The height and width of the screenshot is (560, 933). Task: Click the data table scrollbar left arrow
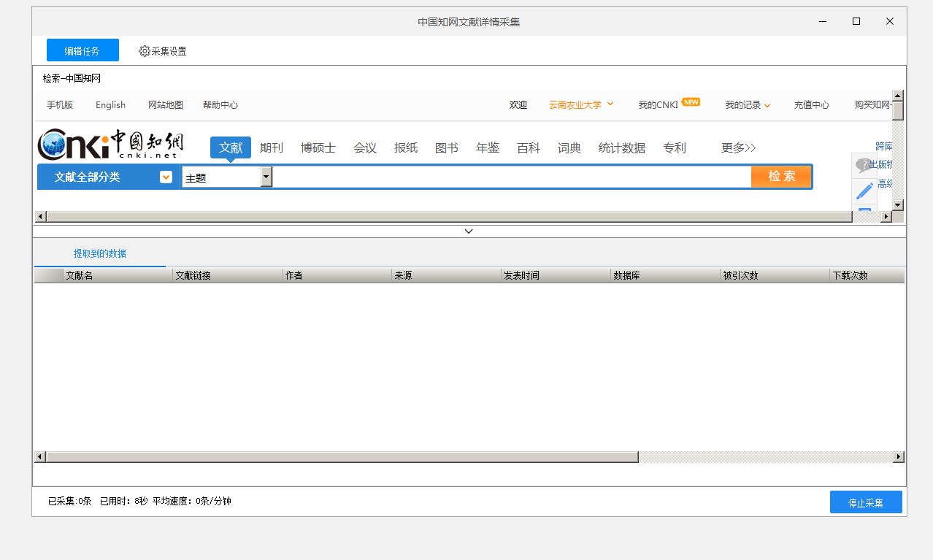[x=41, y=457]
